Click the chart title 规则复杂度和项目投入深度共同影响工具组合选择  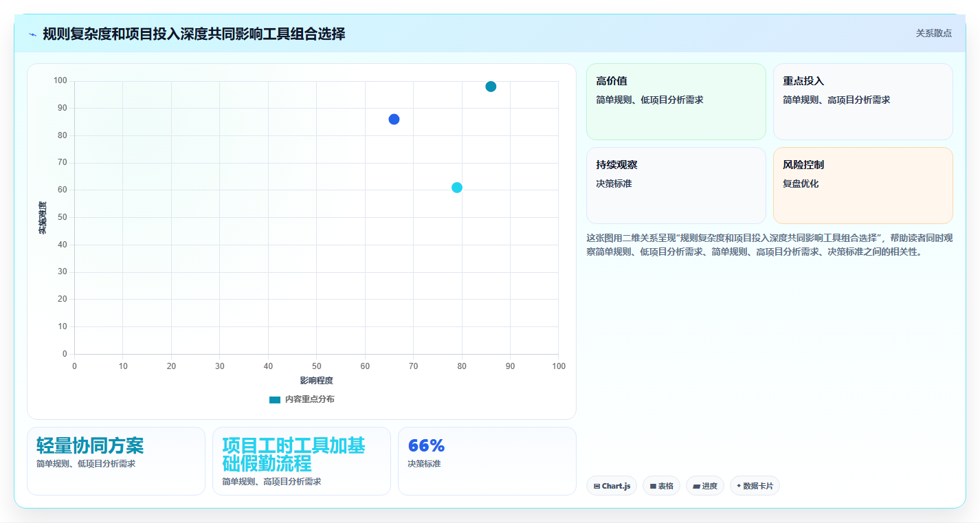point(194,34)
